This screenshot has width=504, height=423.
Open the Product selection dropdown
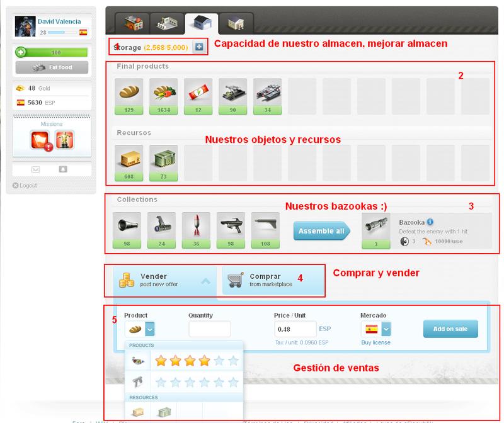click(x=150, y=329)
